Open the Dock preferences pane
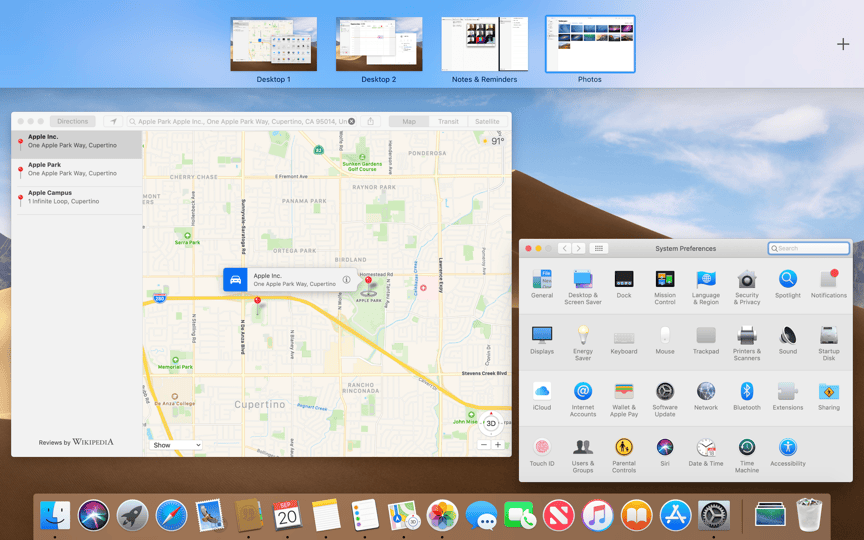 click(x=624, y=284)
